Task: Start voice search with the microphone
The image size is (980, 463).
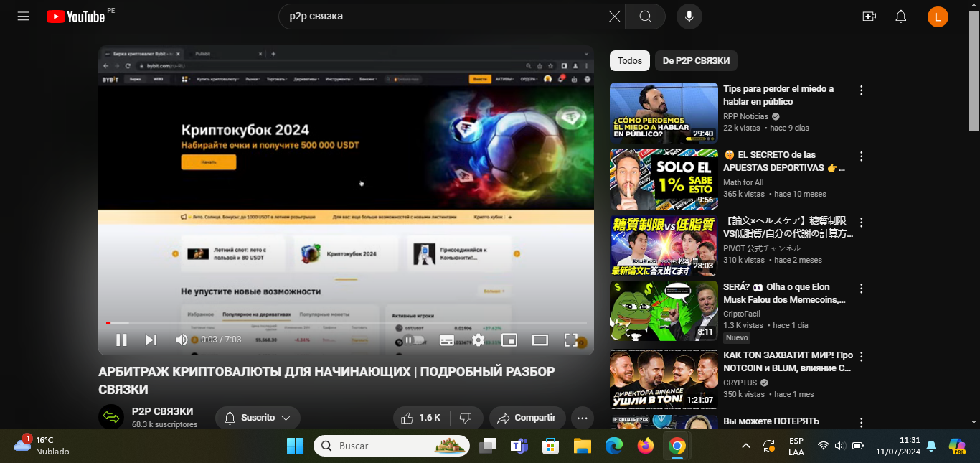Action: pyautogui.click(x=689, y=17)
